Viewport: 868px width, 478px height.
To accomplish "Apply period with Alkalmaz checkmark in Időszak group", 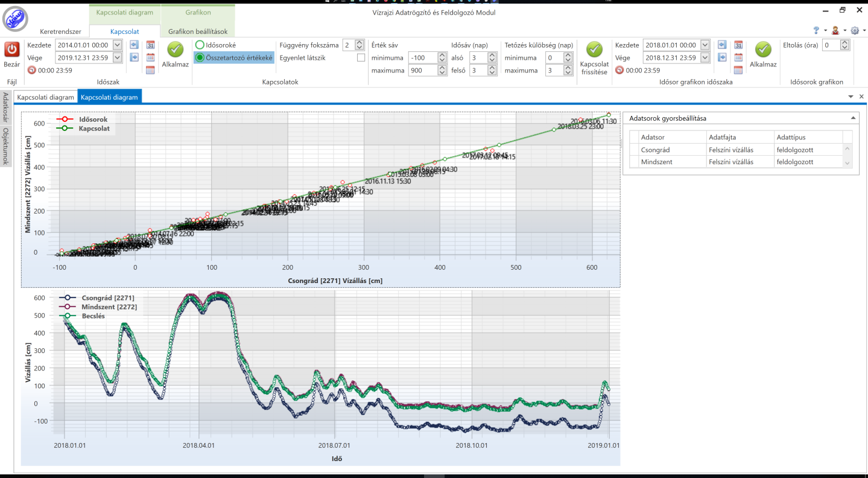I will pos(176,49).
